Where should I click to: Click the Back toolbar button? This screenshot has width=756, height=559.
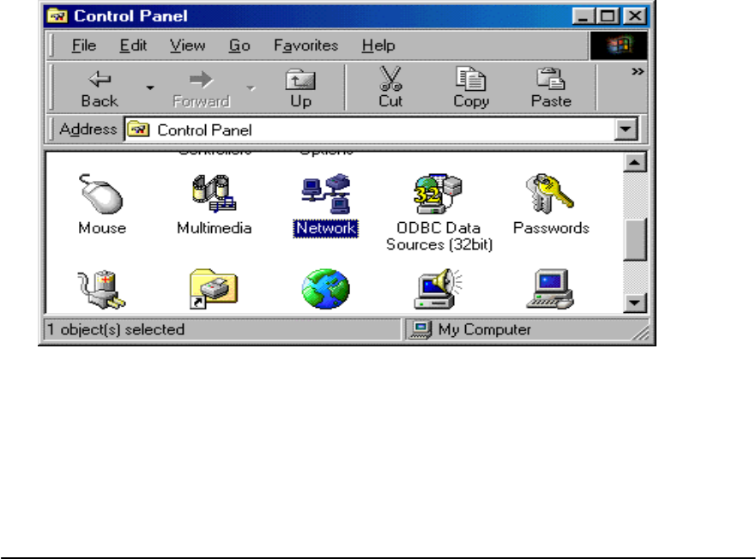[100, 87]
